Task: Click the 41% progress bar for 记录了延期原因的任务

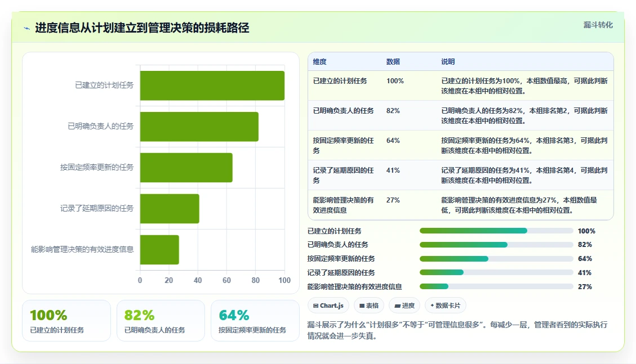Action: tap(496, 272)
